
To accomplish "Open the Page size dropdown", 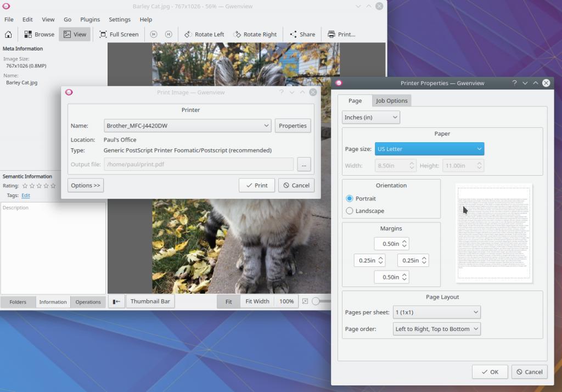I will coord(429,149).
